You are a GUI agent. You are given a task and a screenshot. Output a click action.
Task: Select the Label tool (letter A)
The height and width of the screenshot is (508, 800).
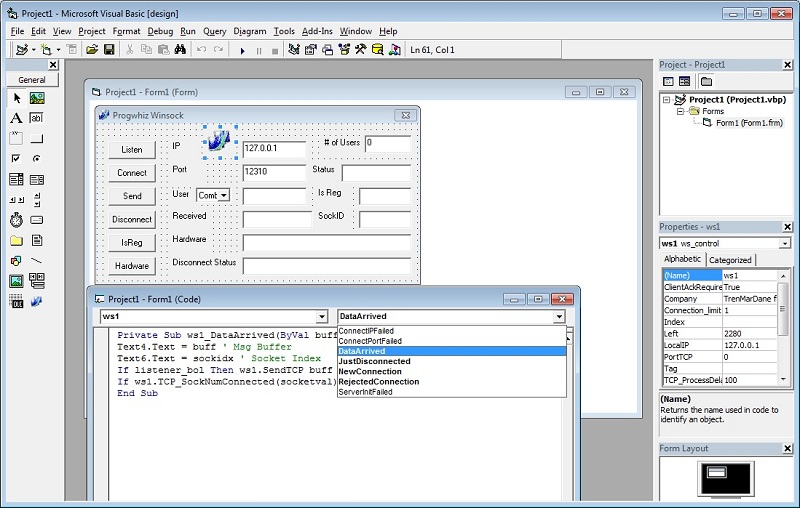pyautogui.click(x=16, y=118)
